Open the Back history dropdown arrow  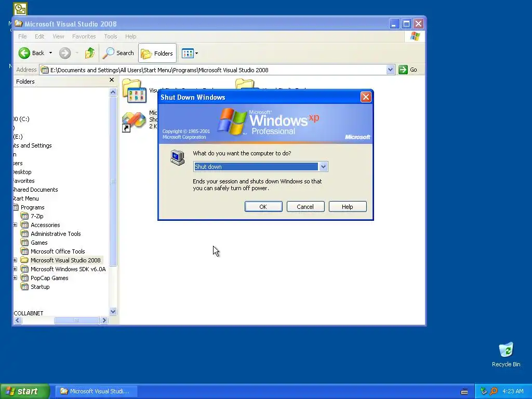coord(50,53)
